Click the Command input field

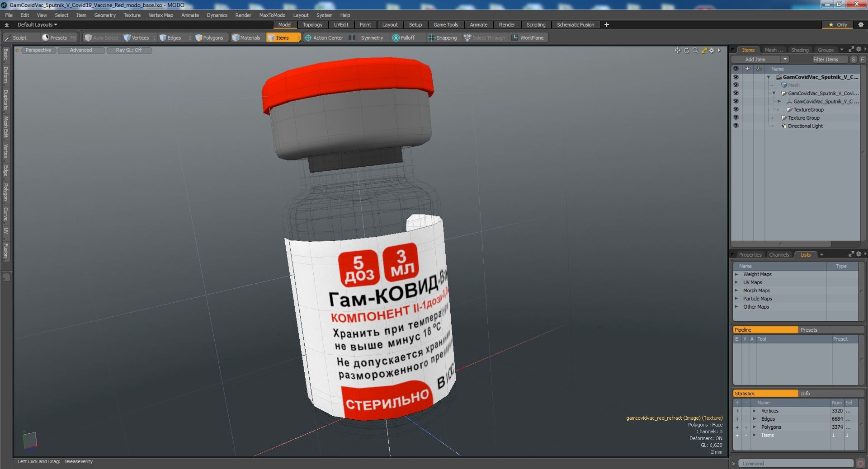coord(797,464)
